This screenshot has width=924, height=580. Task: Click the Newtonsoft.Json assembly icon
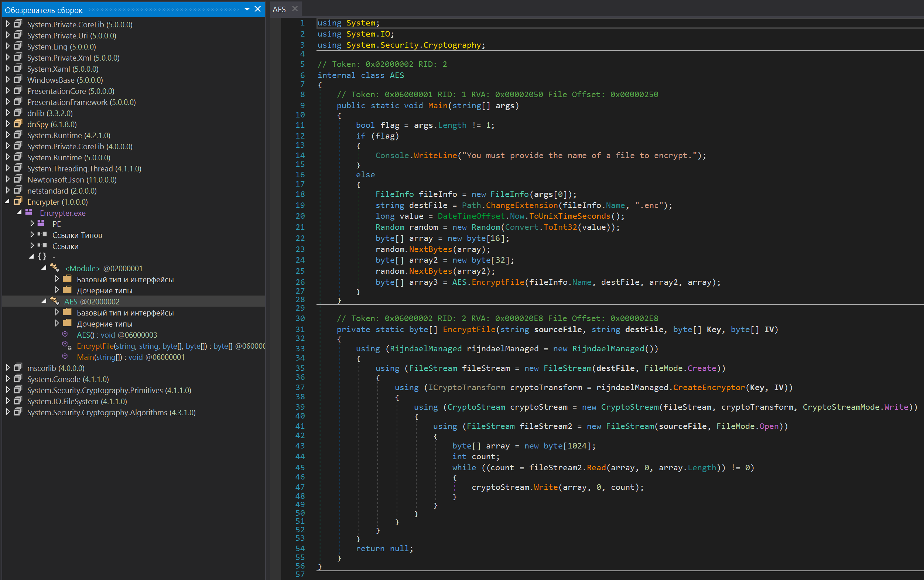[18, 179]
